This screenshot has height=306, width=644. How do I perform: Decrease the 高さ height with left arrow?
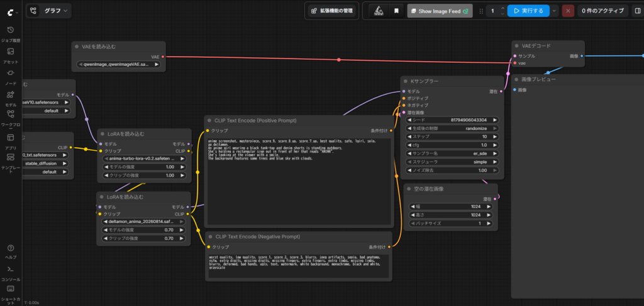(413, 215)
